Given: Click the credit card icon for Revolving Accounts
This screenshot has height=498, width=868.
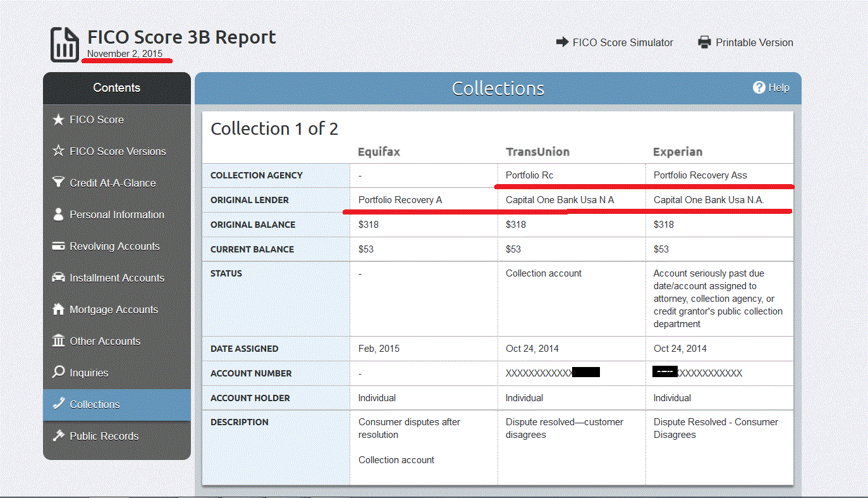Looking at the screenshot, I should coord(58,246).
